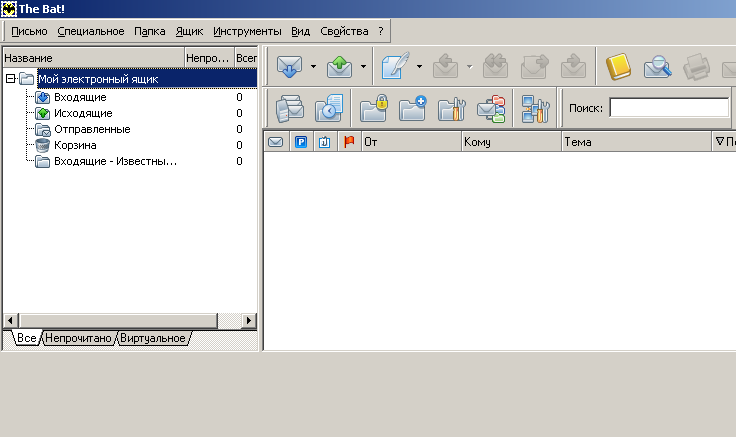Select Входящие - Известны... folder
This screenshot has height=437, width=736.
pos(115,161)
